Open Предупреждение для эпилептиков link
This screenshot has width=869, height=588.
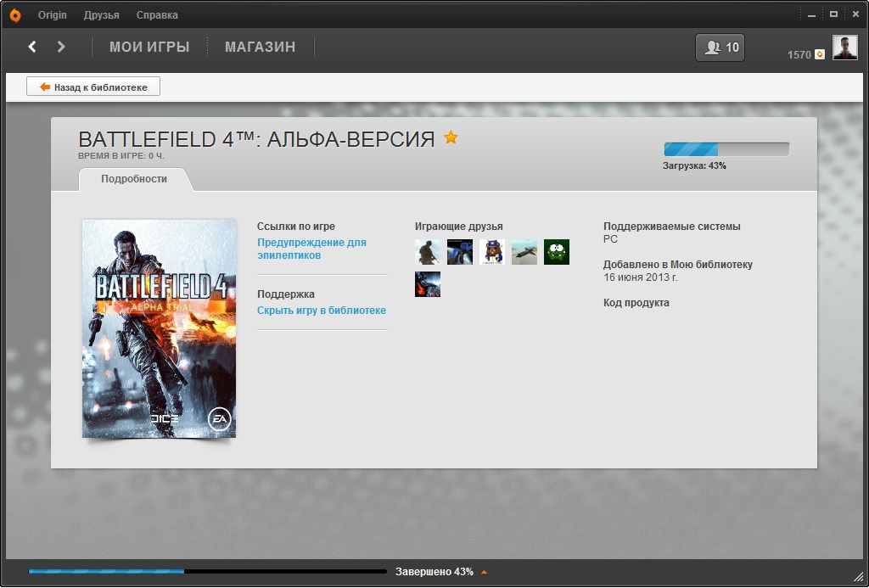[312, 249]
